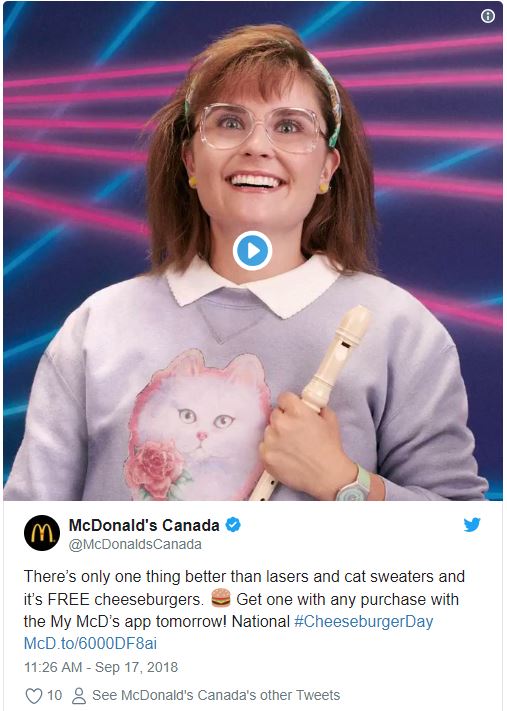Click the person icon beside other Tweets
507x711 pixels.
click(79, 696)
